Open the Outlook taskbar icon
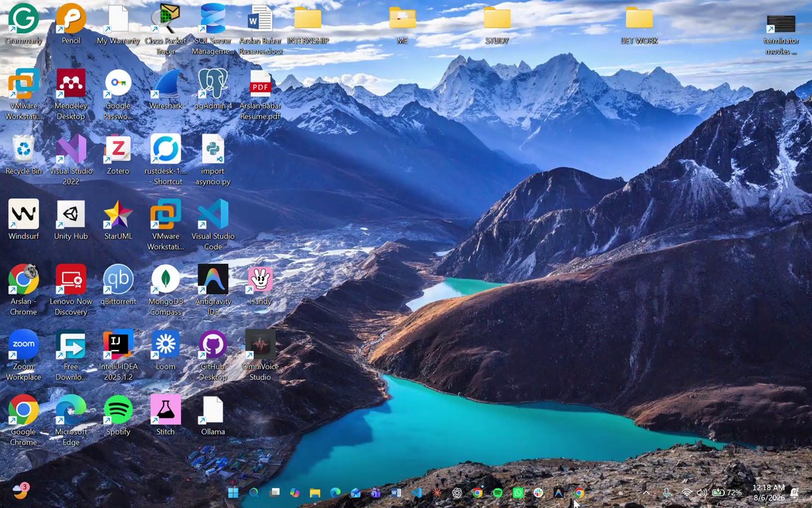 355,492
